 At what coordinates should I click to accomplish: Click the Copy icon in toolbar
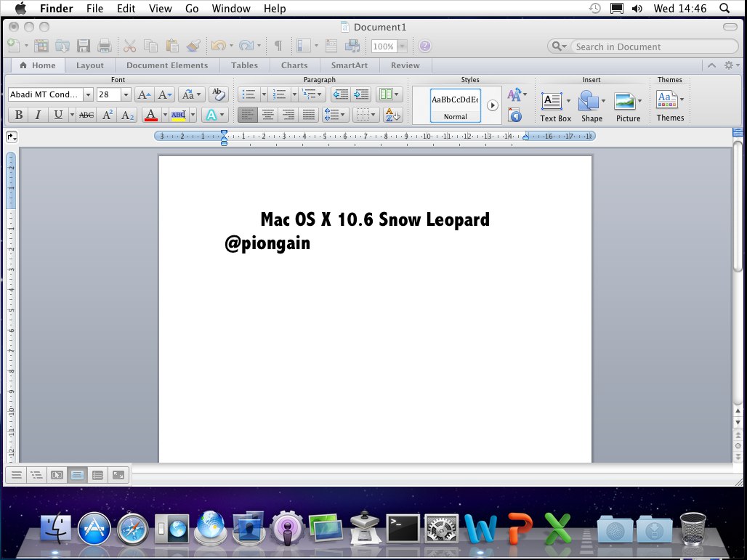(x=150, y=46)
